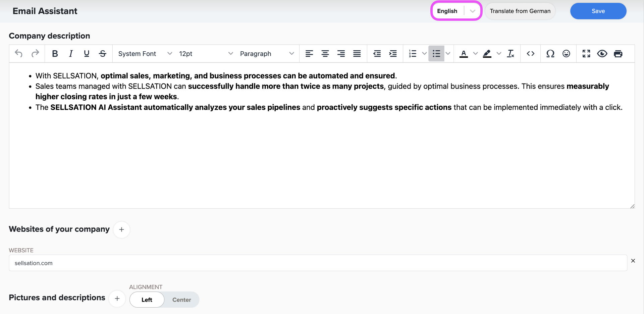This screenshot has height=314, width=644.
Task: Open the source code view icon
Action: pos(530,54)
